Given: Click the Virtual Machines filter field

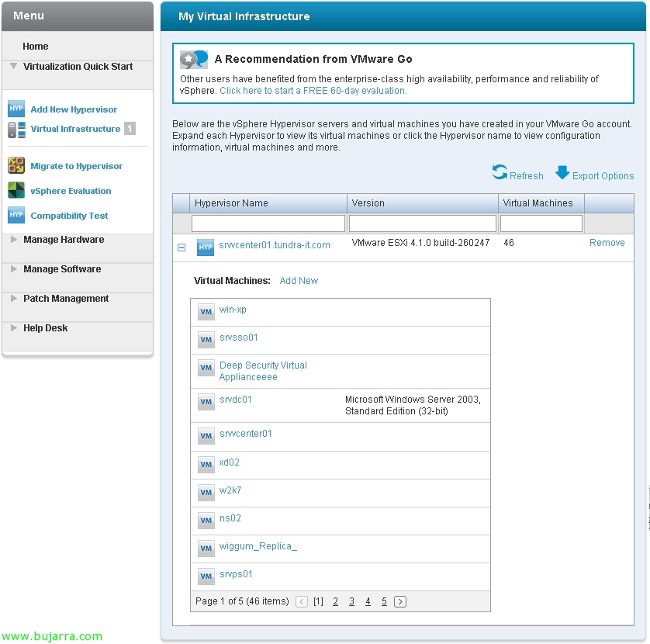Looking at the screenshot, I should point(541,223).
